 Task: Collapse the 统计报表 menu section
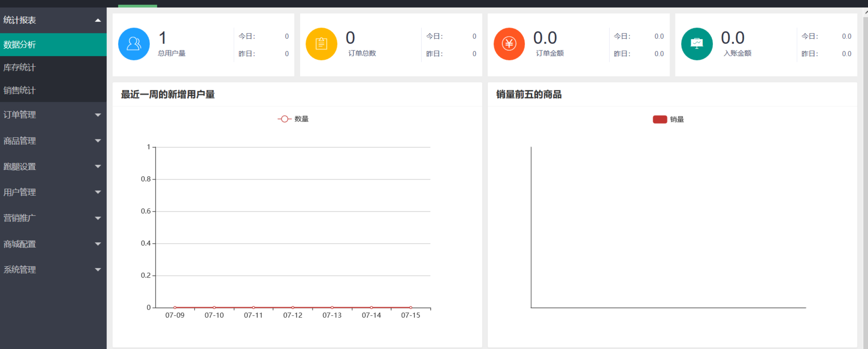point(53,20)
